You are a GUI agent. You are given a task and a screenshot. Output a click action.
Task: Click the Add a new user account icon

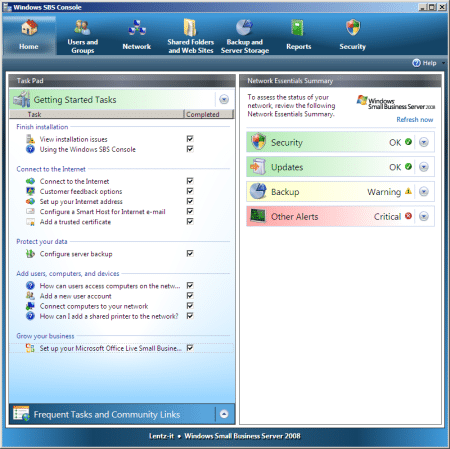pos(30,296)
